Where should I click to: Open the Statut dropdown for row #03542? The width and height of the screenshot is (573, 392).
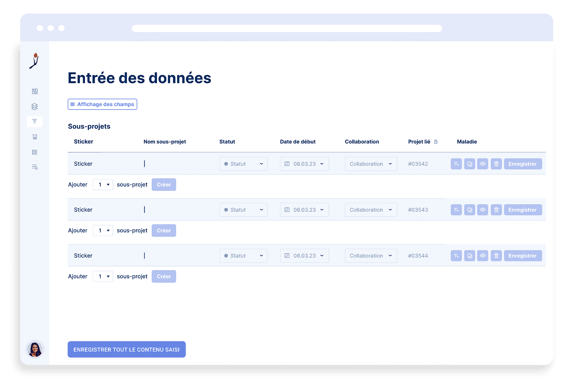243,163
